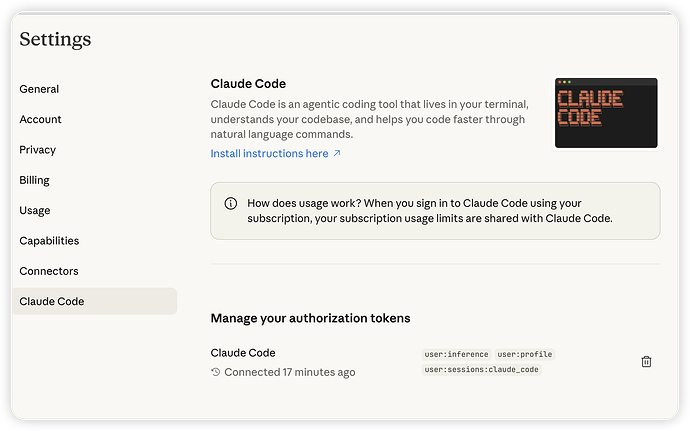Click the user:inference scope tag
The width and height of the screenshot is (690, 431).
tap(456, 354)
